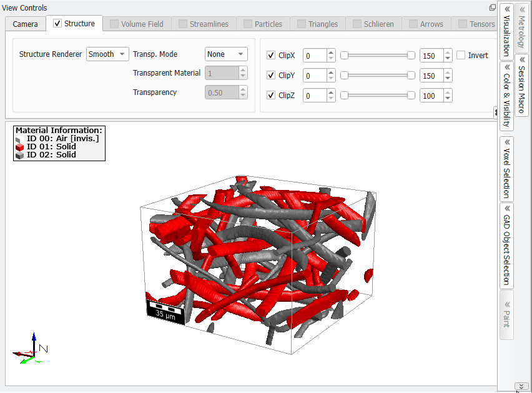
Task: Expand the Metrology side panel chevron
Action: [522, 9]
